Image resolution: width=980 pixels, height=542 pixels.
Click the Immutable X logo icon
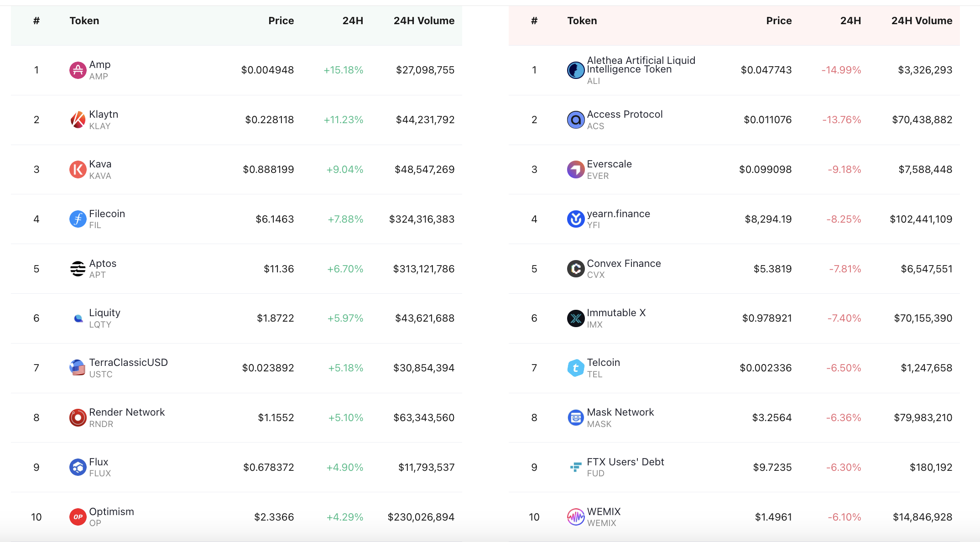pyautogui.click(x=575, y=318)
